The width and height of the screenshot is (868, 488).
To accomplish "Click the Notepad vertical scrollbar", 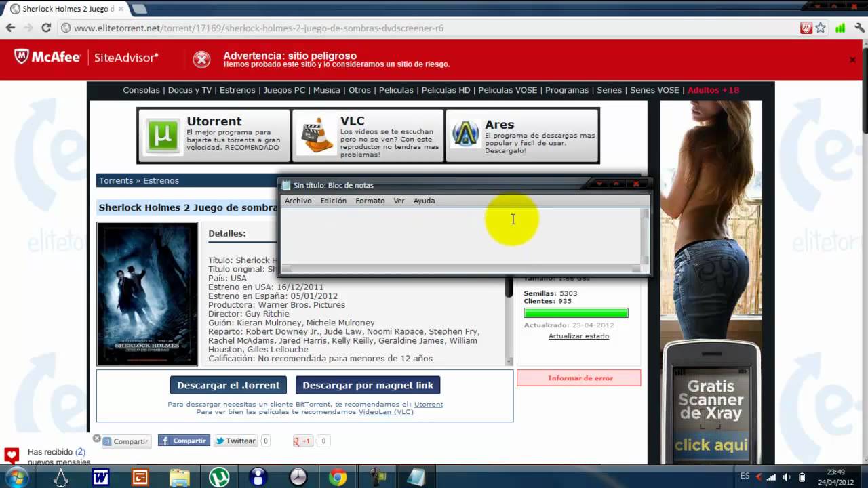I will tap(645, 236).
